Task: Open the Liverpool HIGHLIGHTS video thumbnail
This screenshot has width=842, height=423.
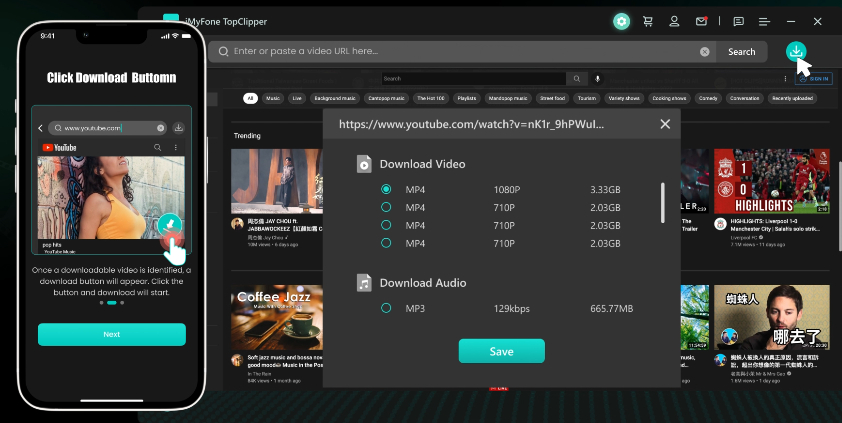Action: click(x=772, y=181)
